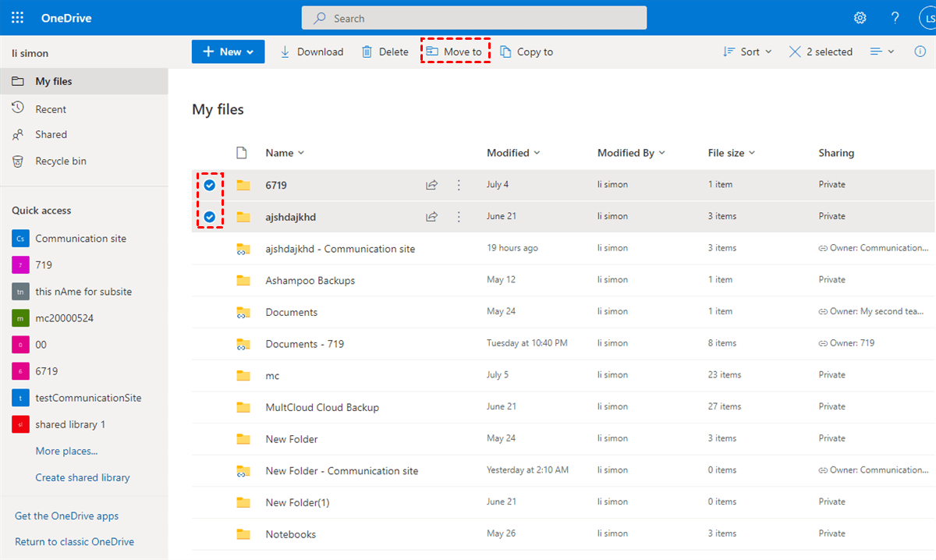This screenshot has width=936, height=560.
Task: Deselect the ajshdajkhd folder checkbox
Action: (x=209, y=217)
